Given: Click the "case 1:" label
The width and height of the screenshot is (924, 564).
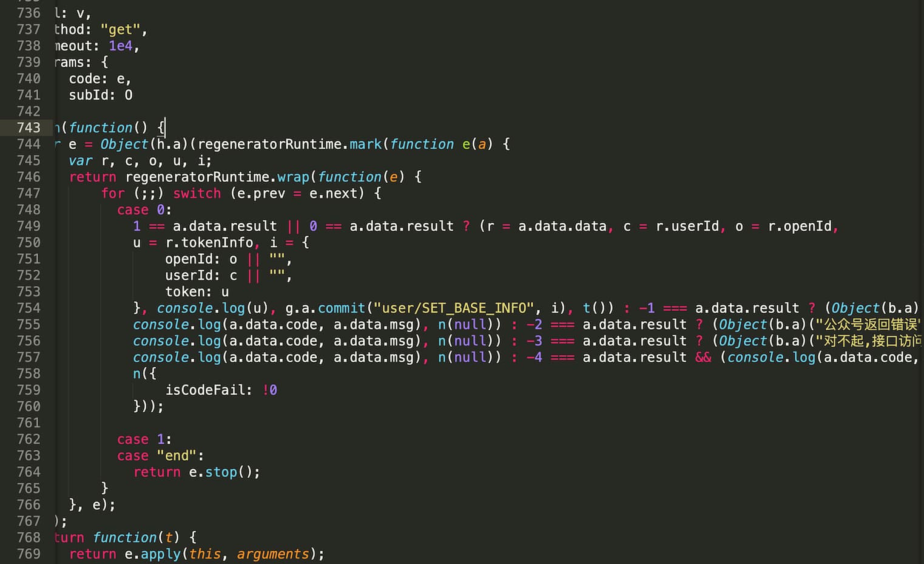Looking at the screenshot, I should point(144,439).
